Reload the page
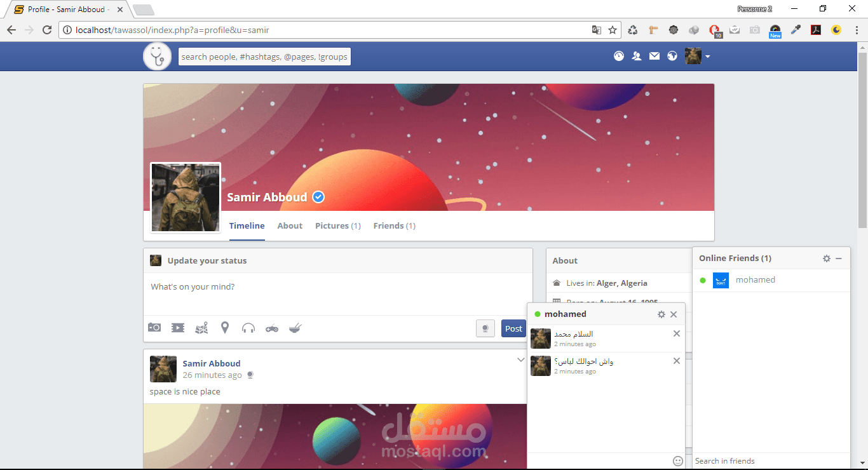This screenshot has height=470, width=868. pos(47,30)
